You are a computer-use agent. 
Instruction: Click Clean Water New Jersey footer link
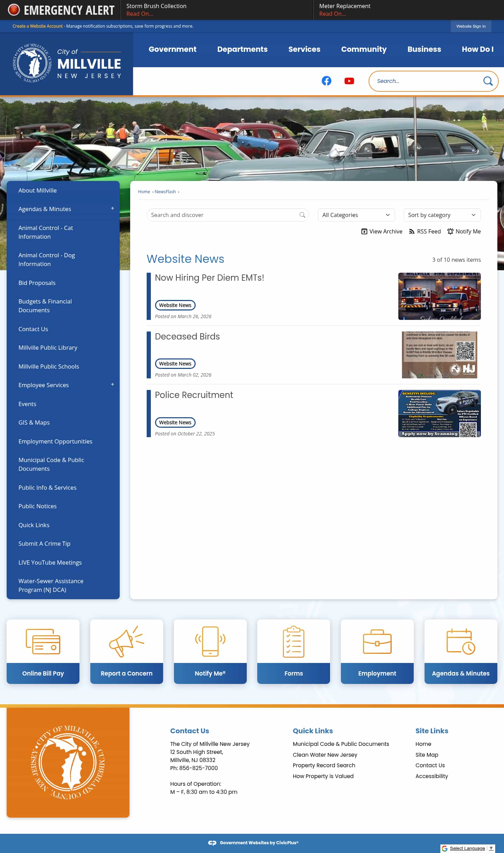click(325, 755)
